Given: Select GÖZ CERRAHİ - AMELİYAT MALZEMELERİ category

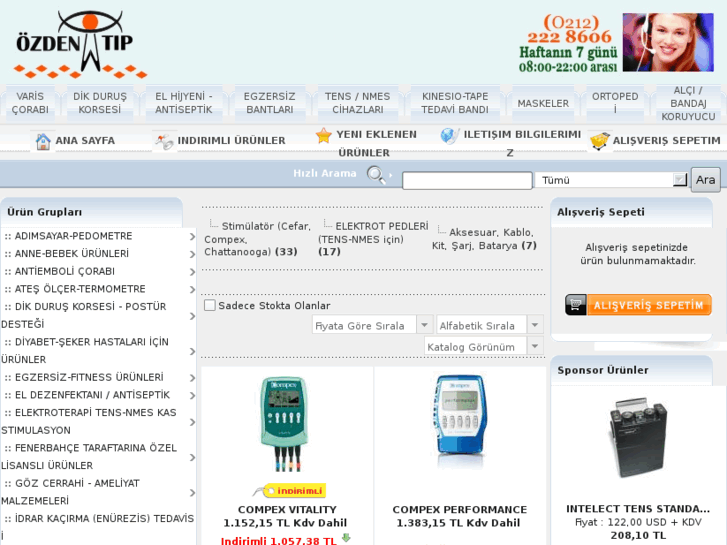Looking at the screenshot, I should (71, 492).
